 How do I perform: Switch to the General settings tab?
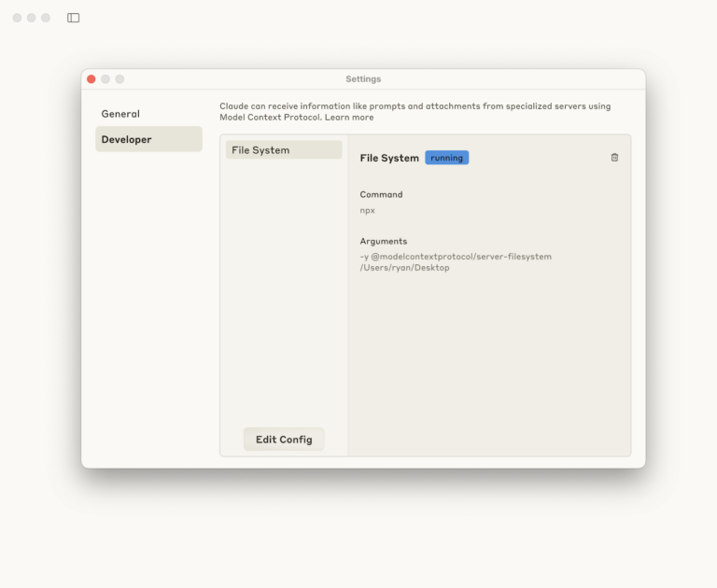120,114
